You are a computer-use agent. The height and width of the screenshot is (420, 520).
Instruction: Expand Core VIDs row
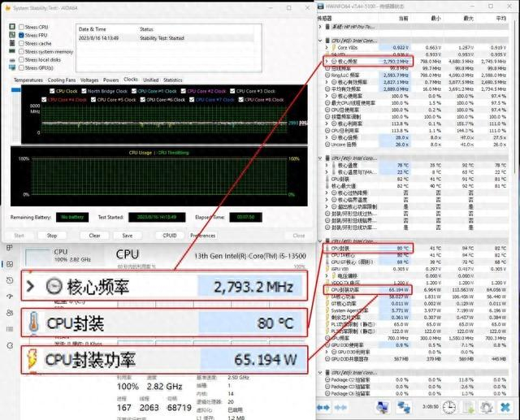tap(327, 48)
